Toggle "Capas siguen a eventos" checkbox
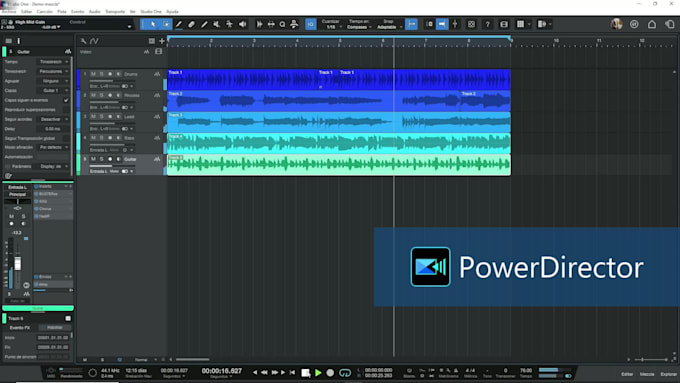 click(x=66, y=100)
